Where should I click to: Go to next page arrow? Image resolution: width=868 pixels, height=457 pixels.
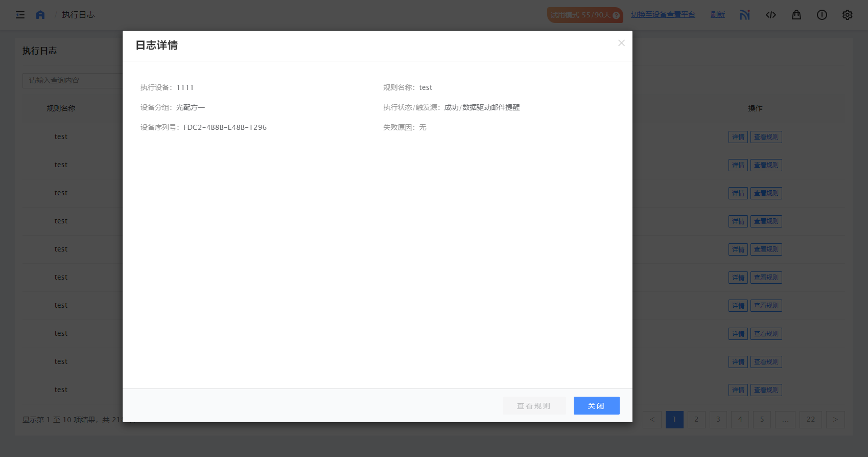835,420
